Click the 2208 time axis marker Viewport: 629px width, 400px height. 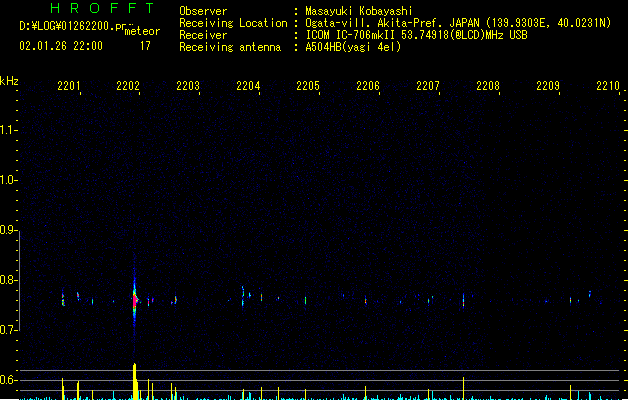pos(488,86)
